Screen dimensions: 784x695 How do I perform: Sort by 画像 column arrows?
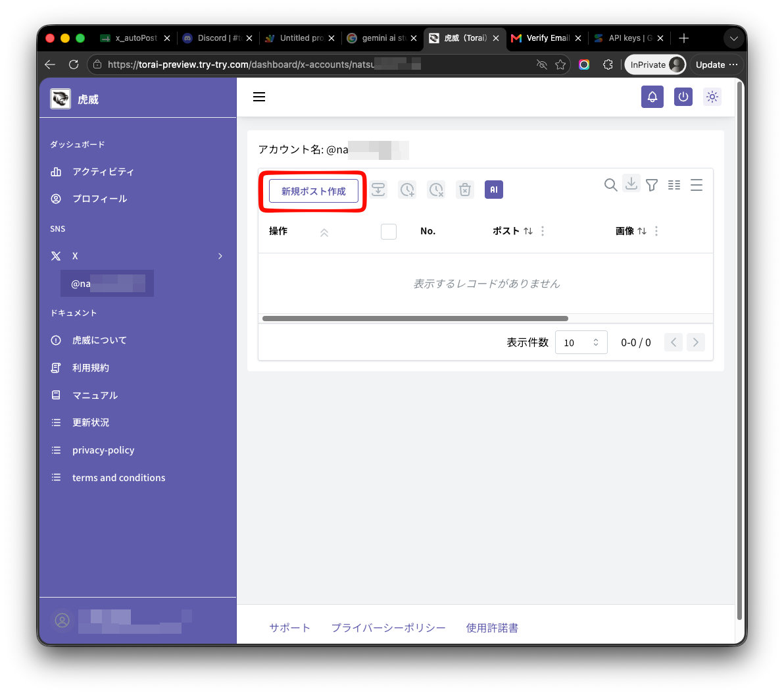[x=642, y=231]
